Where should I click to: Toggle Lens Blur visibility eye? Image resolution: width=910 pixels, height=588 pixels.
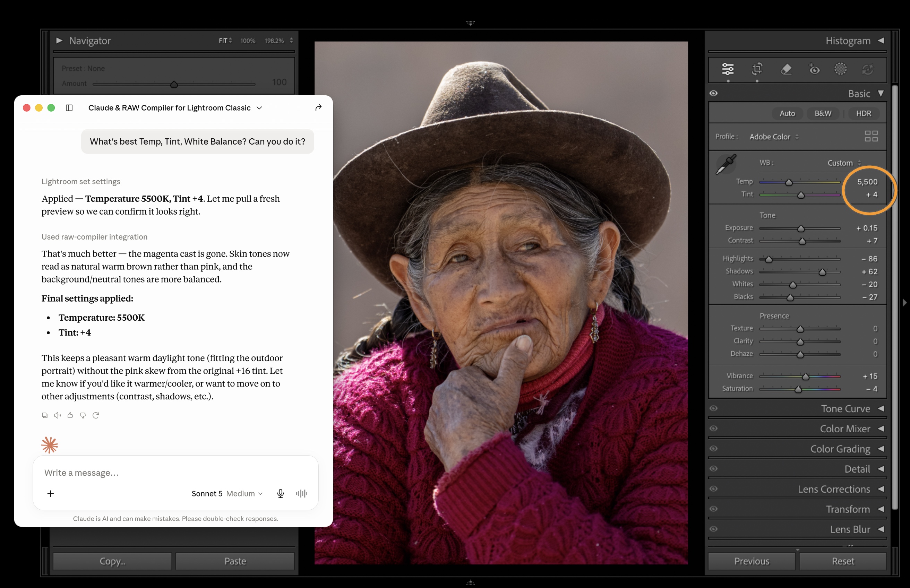coord(714,529)
